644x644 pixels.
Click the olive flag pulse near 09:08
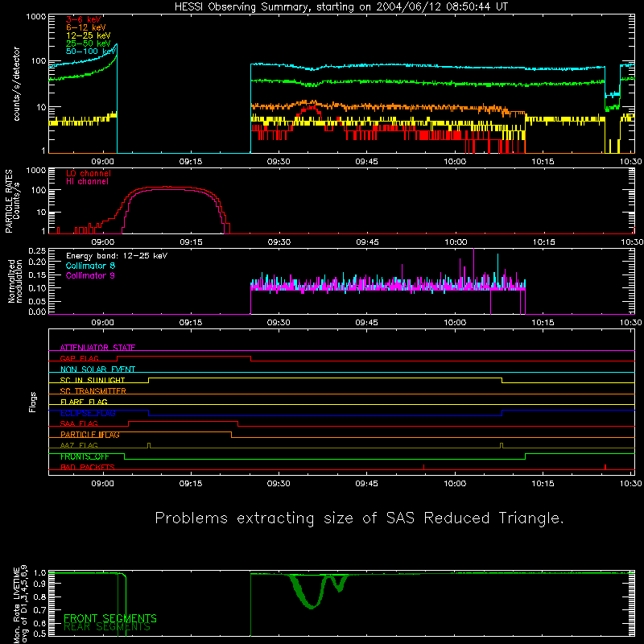pyautogui.click(x=149, y=446)
